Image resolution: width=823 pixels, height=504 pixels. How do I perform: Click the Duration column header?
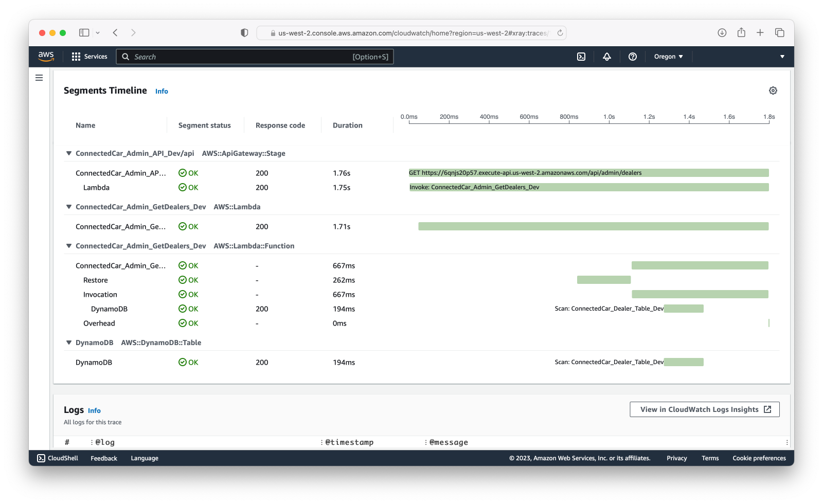coord(348,125)
